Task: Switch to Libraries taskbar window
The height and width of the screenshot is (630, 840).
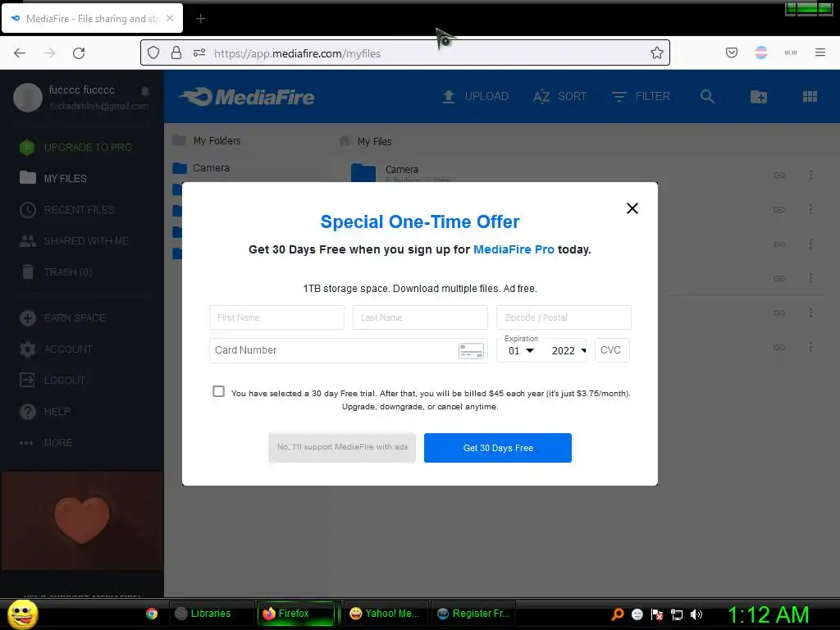Action: click(x=212, y=614)
